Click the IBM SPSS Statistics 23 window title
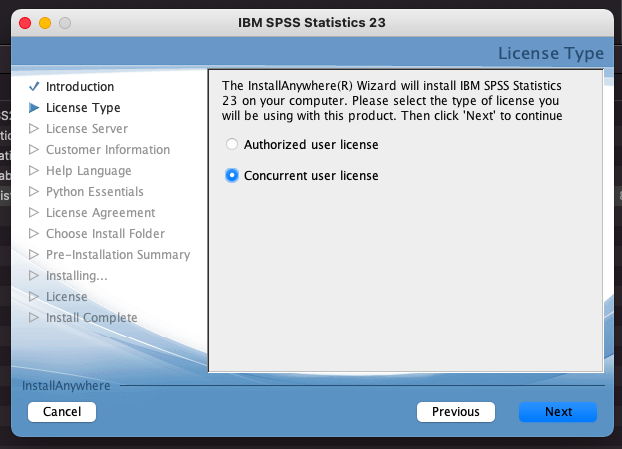The width and height of the screenshot is (622, 449). [x=312, y=23]
